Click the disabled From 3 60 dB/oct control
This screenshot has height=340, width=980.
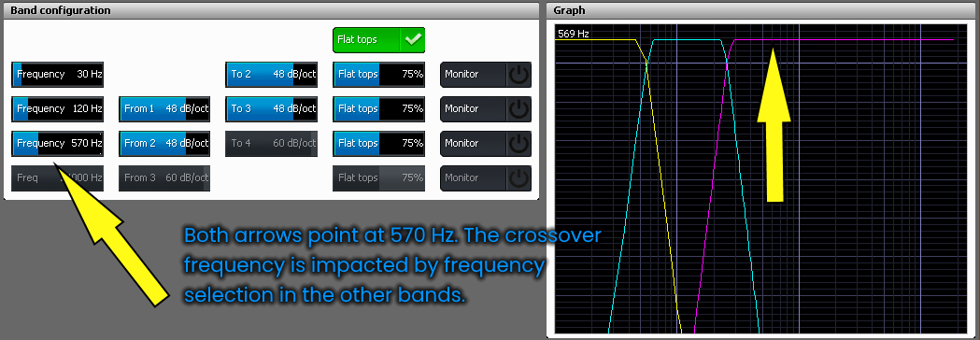click(164, 178)
